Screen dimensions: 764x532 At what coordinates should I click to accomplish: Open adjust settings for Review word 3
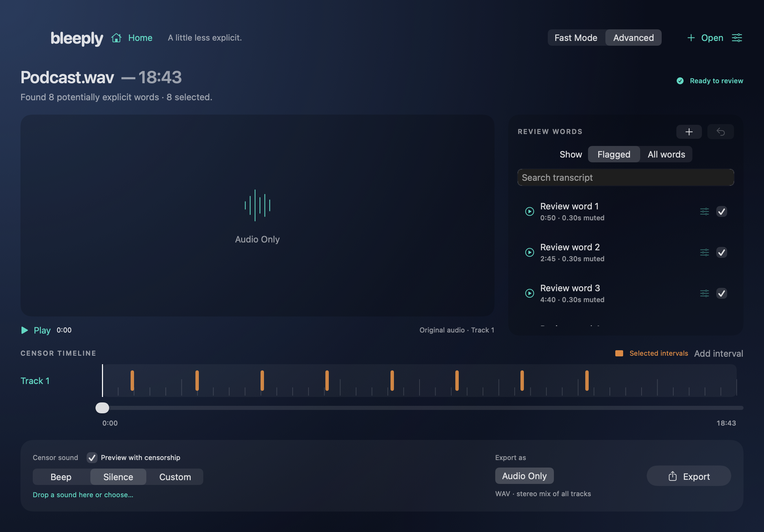point(704,293)
